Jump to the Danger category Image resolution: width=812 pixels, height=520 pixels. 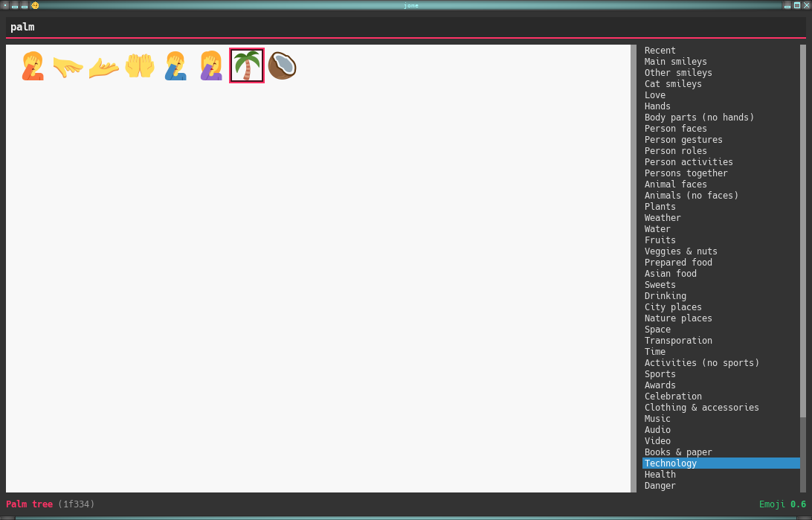click(x=721, y=485)
